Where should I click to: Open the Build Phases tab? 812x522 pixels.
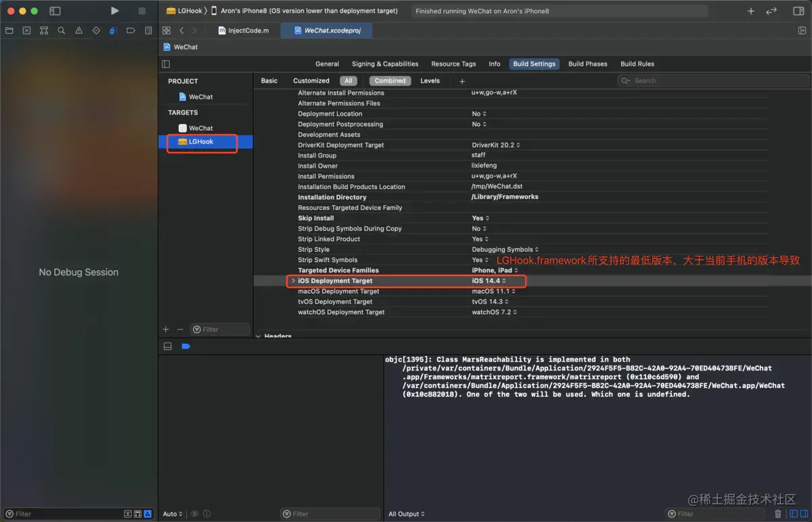pyautogui.click(x=587, y=64)
